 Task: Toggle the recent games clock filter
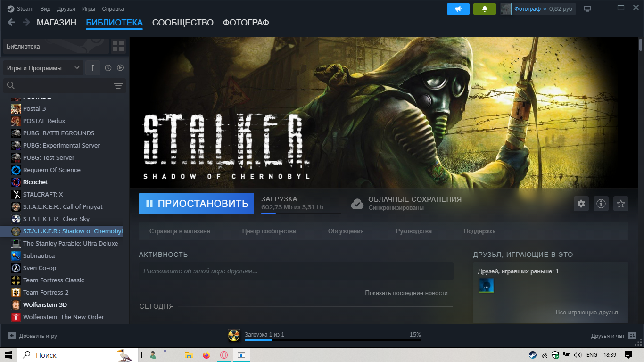108,68
